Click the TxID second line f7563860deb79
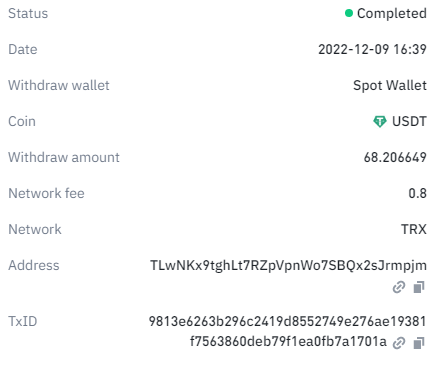Image resolution: width=444 pixels, height=372 pixels. coord(288,342)
